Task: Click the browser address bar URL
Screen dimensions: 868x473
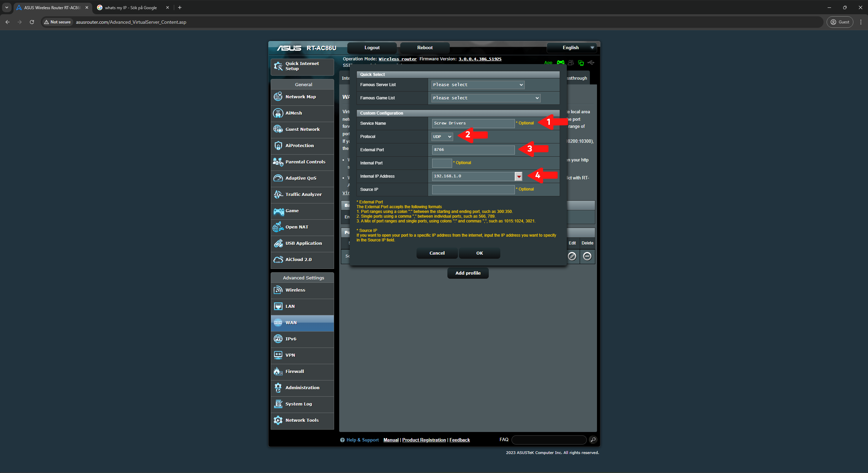Action: click(x=131, y=22)
